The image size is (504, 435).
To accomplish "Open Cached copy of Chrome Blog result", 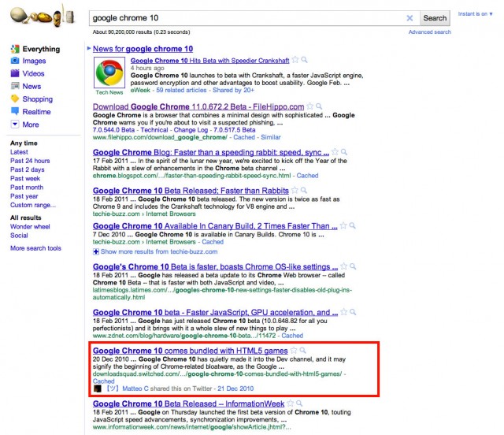I will (307, 176).
